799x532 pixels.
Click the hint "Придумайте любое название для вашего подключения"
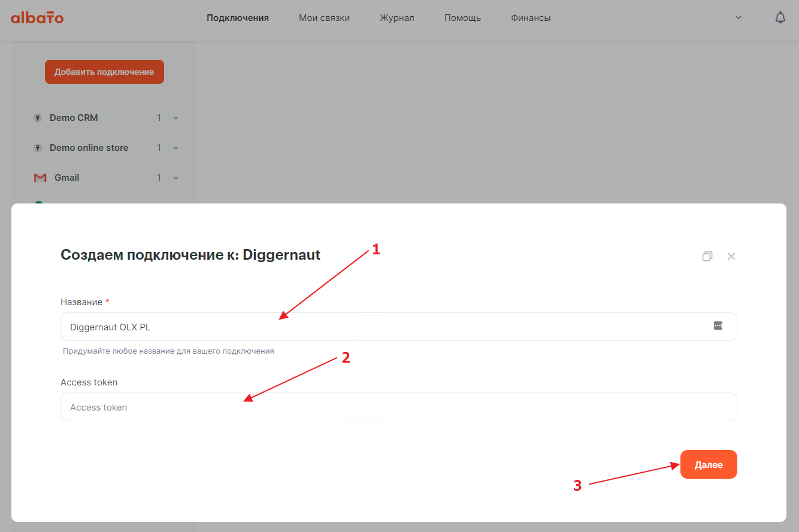pos(168,351)
